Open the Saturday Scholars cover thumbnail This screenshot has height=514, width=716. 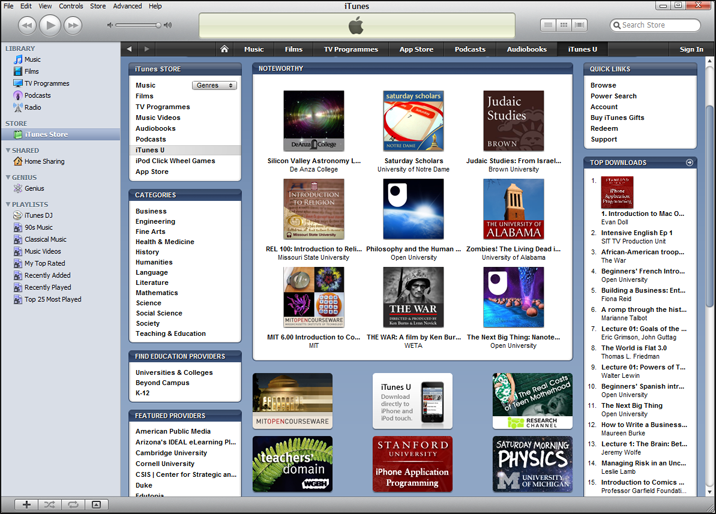413,121
